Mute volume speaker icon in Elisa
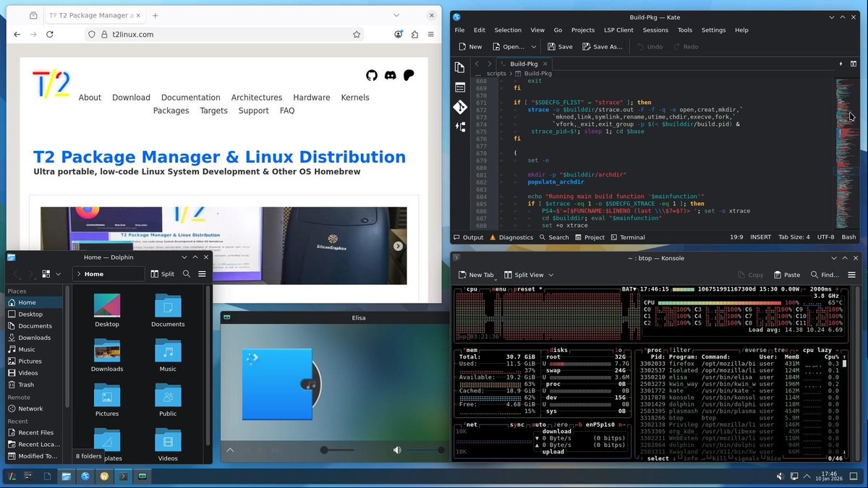This screenshot has height=488, width=868. (x=397, y=450)
